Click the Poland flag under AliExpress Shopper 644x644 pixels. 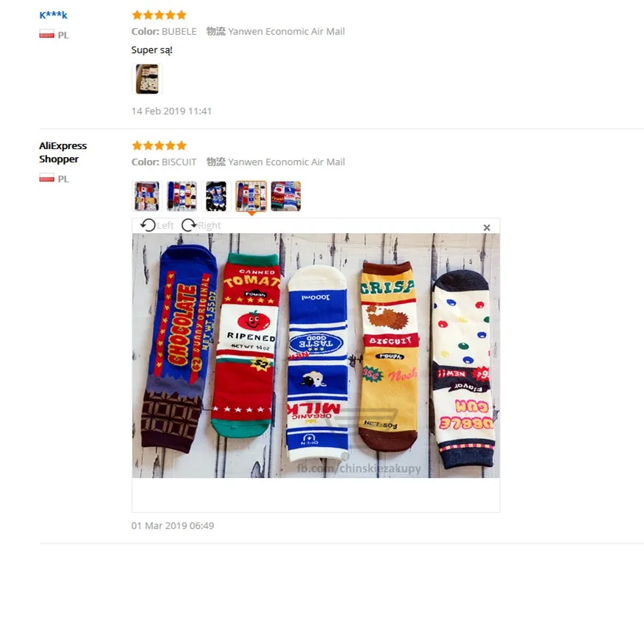tap(46, 178)
